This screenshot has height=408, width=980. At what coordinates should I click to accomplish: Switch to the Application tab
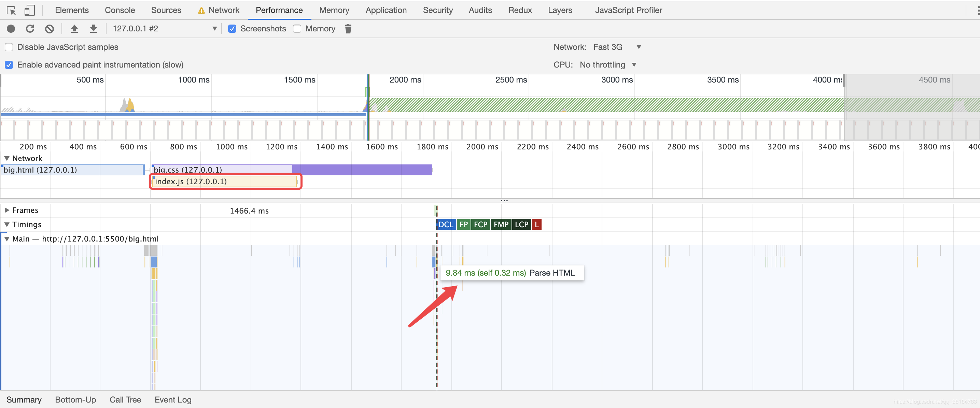(x=386, y=10)
